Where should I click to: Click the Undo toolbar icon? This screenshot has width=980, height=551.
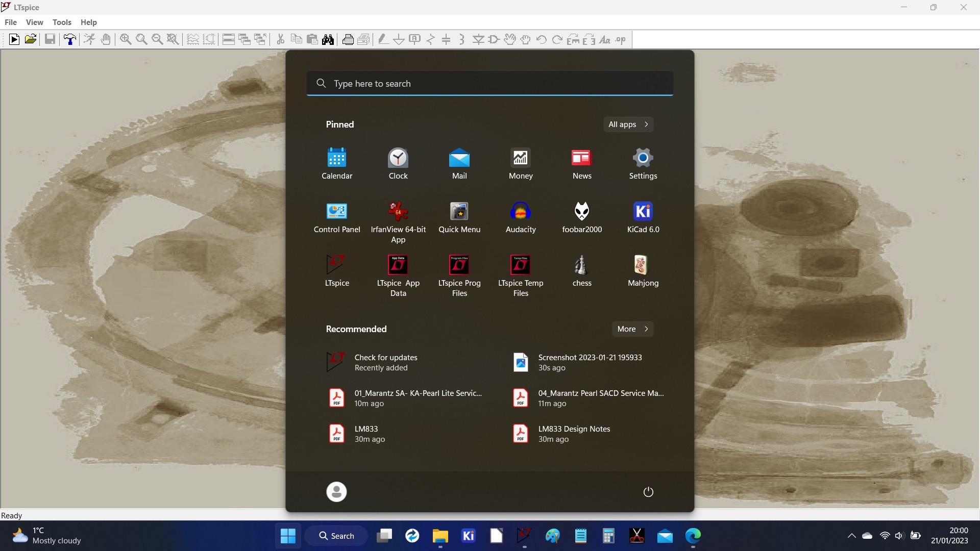pos(542,39)
